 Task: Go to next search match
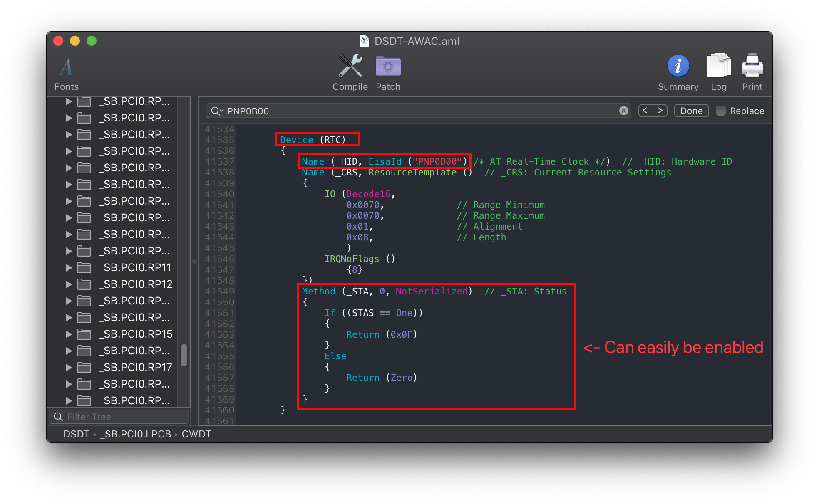point(660,111)
